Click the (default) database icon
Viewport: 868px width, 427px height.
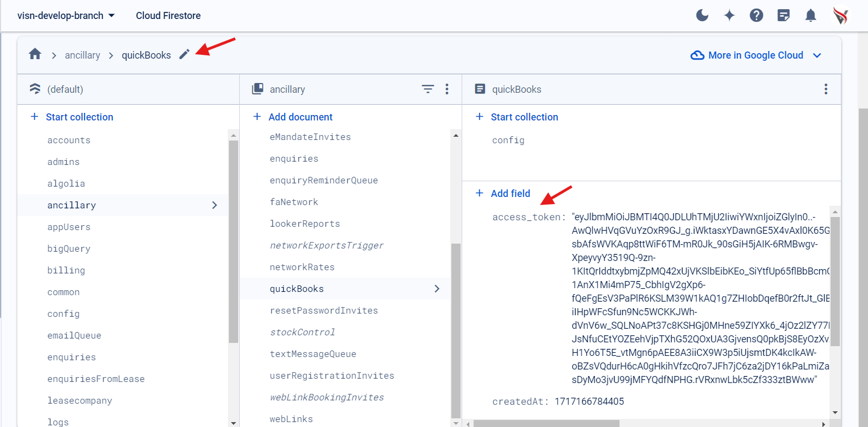click(35, 89)
